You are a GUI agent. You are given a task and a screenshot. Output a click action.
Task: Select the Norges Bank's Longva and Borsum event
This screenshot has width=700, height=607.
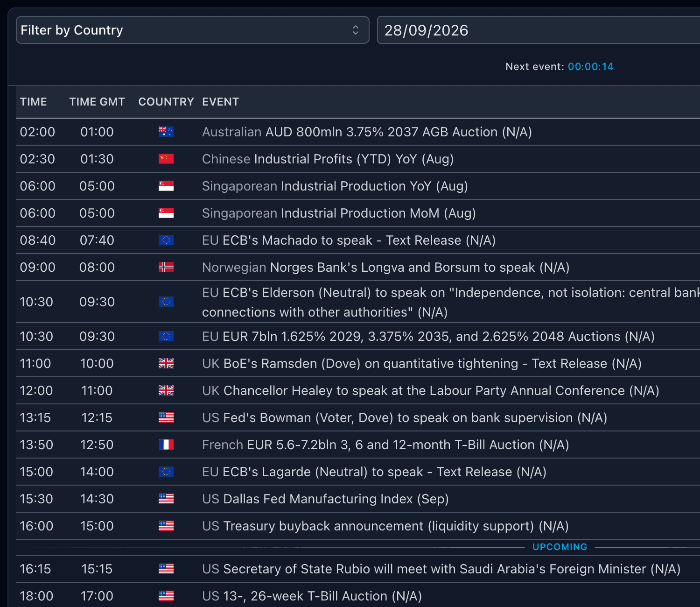[x=386, y=267]
